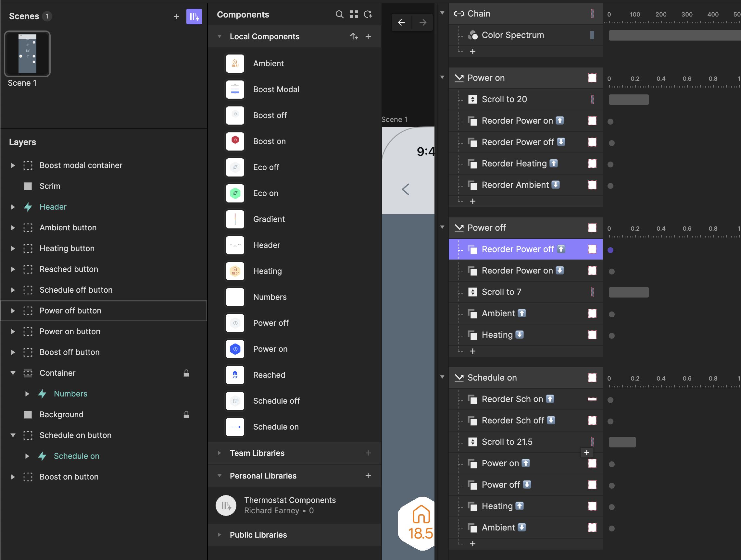Collapse the Container layer

tap(13, 373)
